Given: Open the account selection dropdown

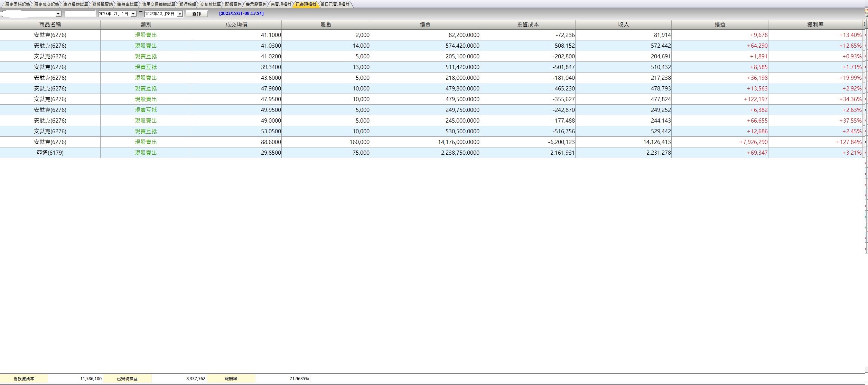Looking at the screenshot, I should pyautogui.click(x=58, y=14).
